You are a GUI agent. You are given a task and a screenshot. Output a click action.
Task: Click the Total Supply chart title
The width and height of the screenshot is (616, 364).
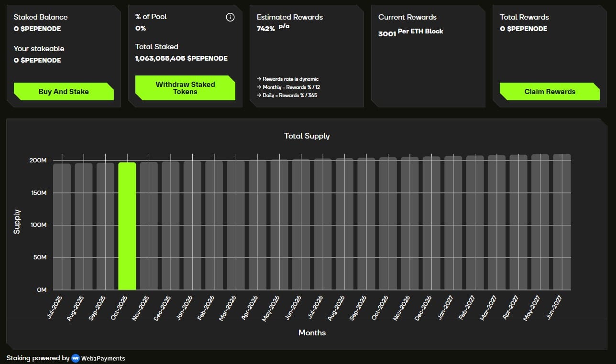coord(307,136)
